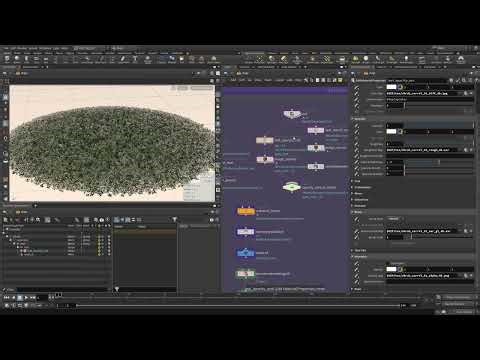Select the green hexagonal output node
The width and height of the screenshot is (480, 360).
coord(292,187)
